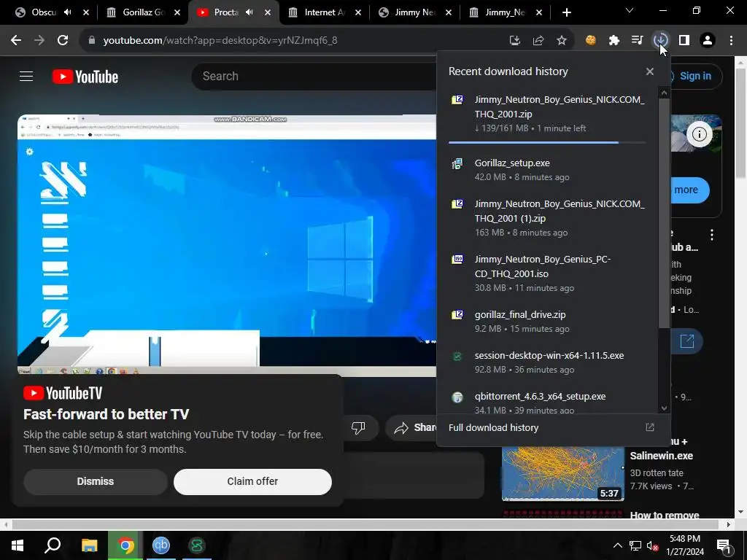Click the muted volume tray icon
This screenshot has height=560, width=747.
pyautogui.click(x=653, y=545)
